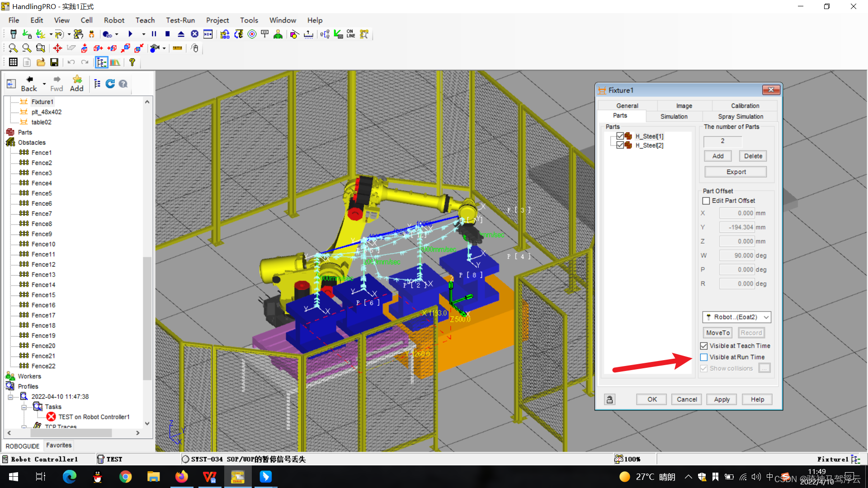Image resolution: width=868 pixels, height=488 pixels.
Task: Open the Back history dropdown arrow
Action: tap(44, 84)
